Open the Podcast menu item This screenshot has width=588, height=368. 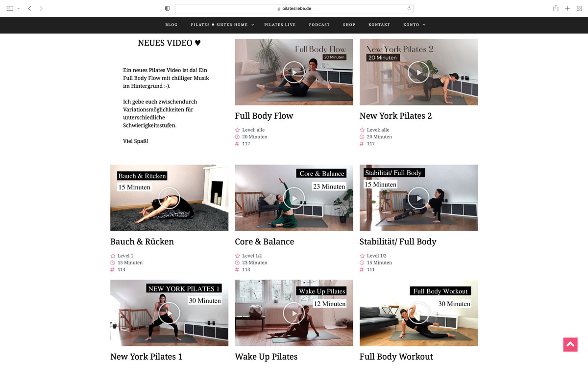[319, 25]
